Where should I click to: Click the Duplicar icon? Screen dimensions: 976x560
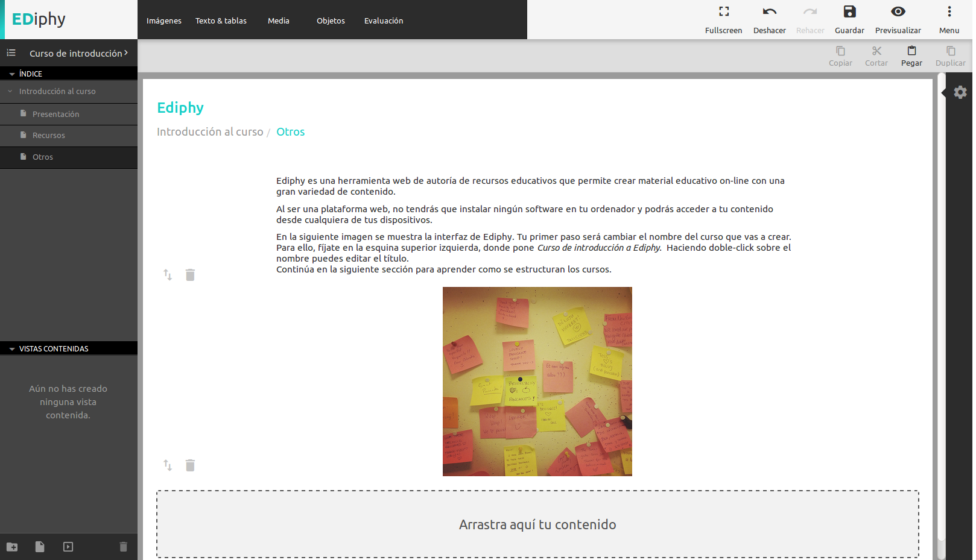pyautogui.click(x=951, y=51)
